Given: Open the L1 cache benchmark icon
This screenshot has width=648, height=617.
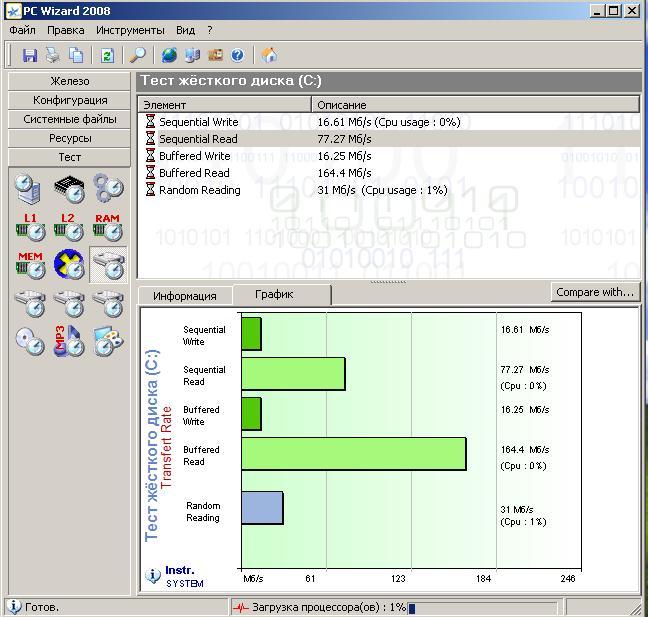Looking at the screenshot, I should (x=30, y=226).
